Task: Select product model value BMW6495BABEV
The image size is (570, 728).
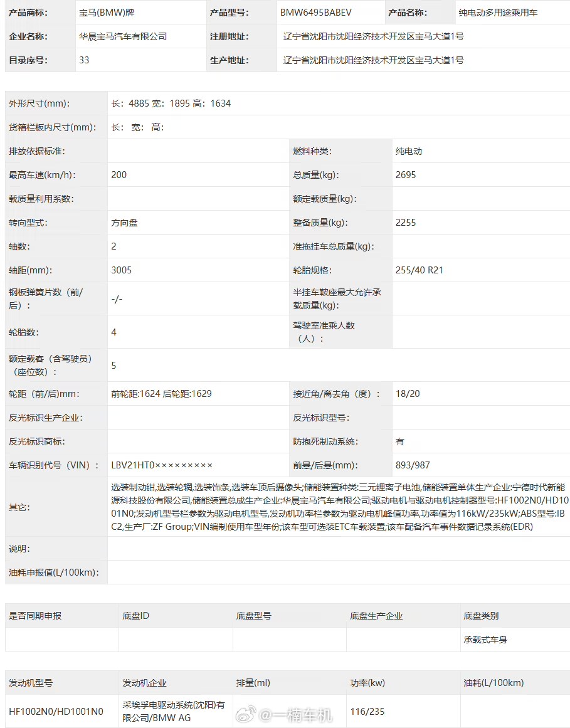Action: 315,13
